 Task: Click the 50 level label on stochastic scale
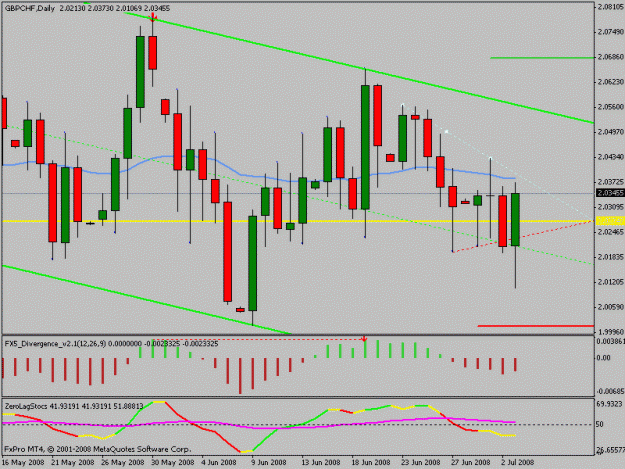pyautogui.click(x=599, y=424)
